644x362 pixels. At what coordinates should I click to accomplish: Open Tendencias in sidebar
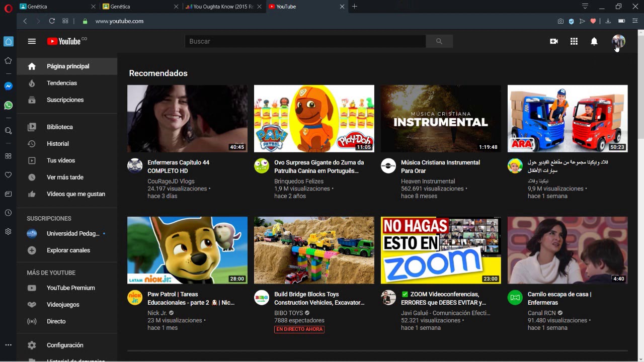click(x=67, y=83)
